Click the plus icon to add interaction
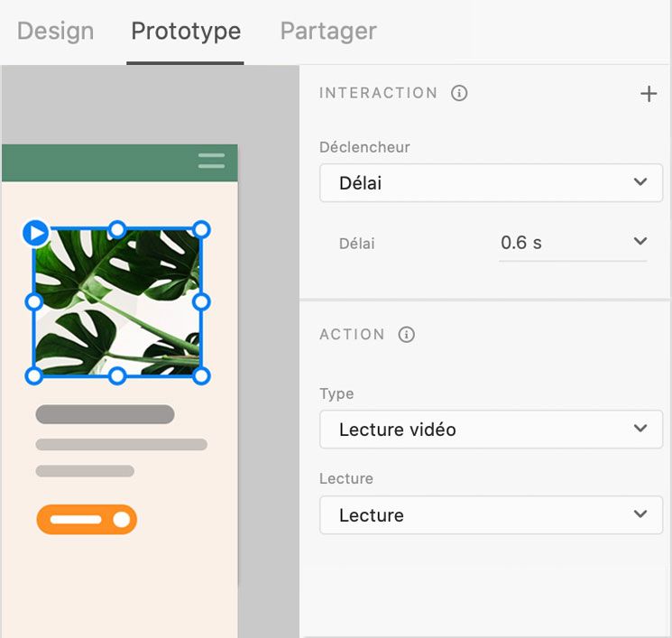The image size is (672, 638). click(648, 94)
